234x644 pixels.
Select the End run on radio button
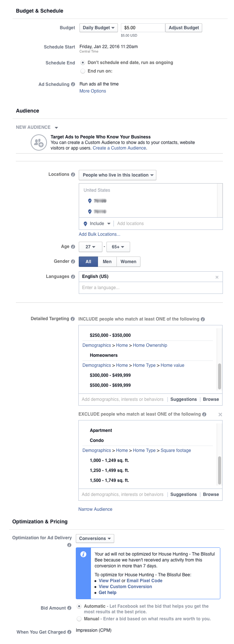click(x=83, y=71)
